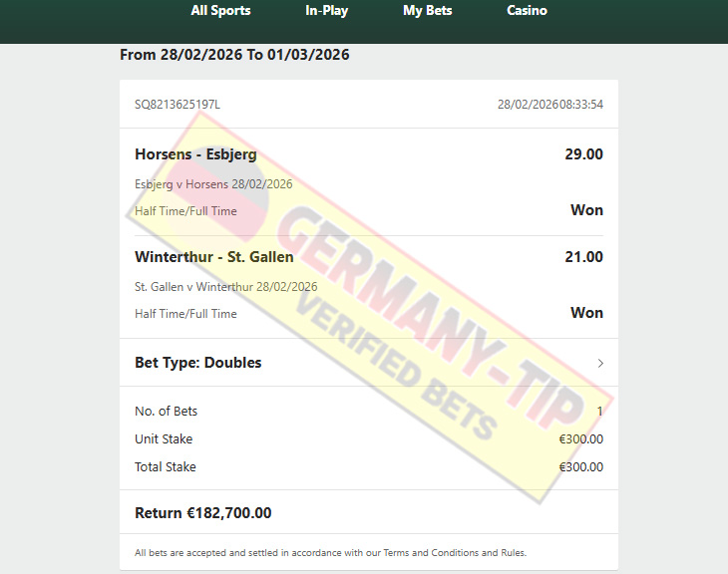This screenshot has height=574, width=728.
Task: Click the Won status for Horsens bet
Action: 586,210
